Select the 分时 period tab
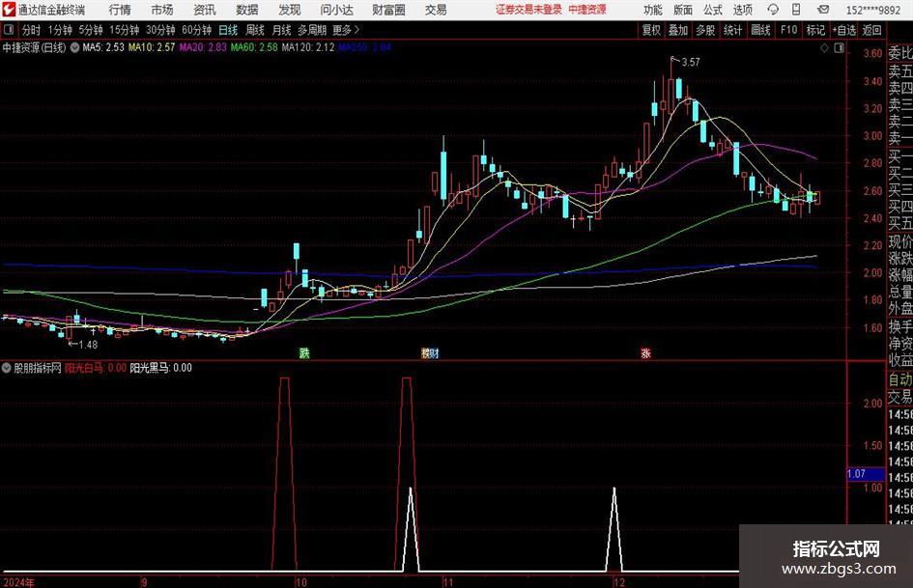 31,30
